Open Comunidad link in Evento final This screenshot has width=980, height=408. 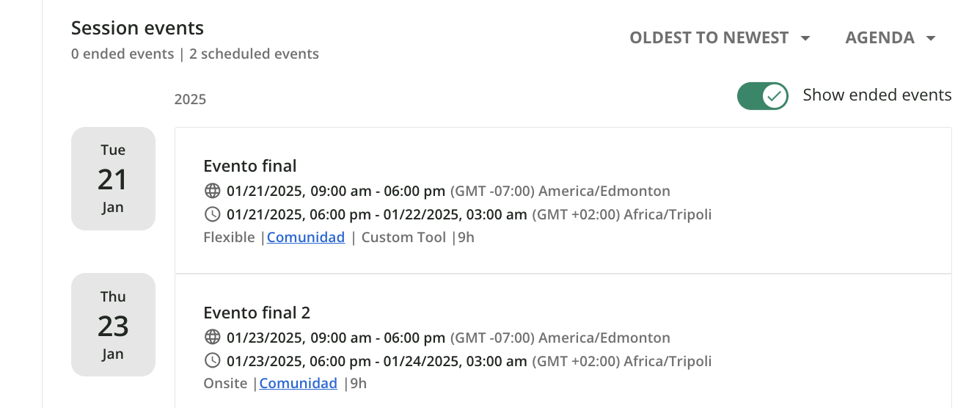click(x=306, y=237)
